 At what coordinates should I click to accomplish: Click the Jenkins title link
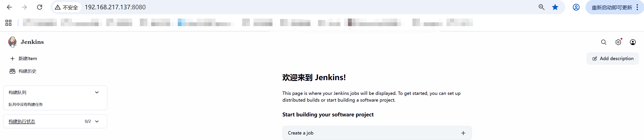point(32,42)
